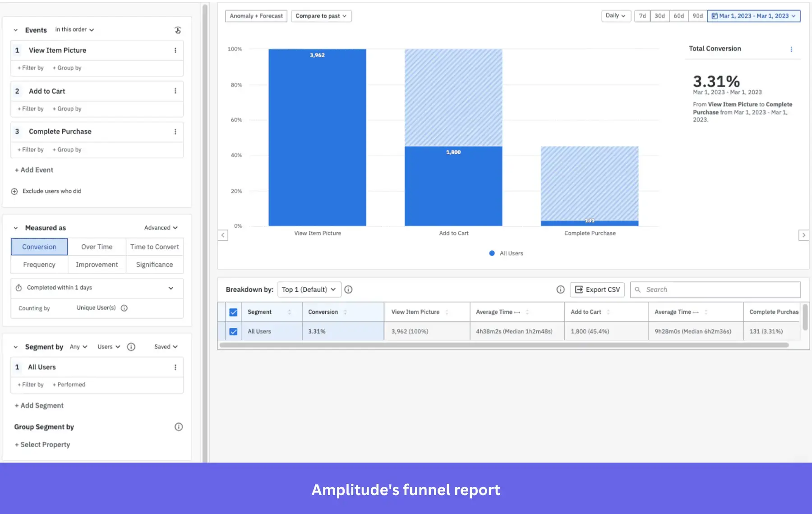This screenshot has width=812, height=514.
Task: Click the info icon beside Group Segment by
Action: 179,427
